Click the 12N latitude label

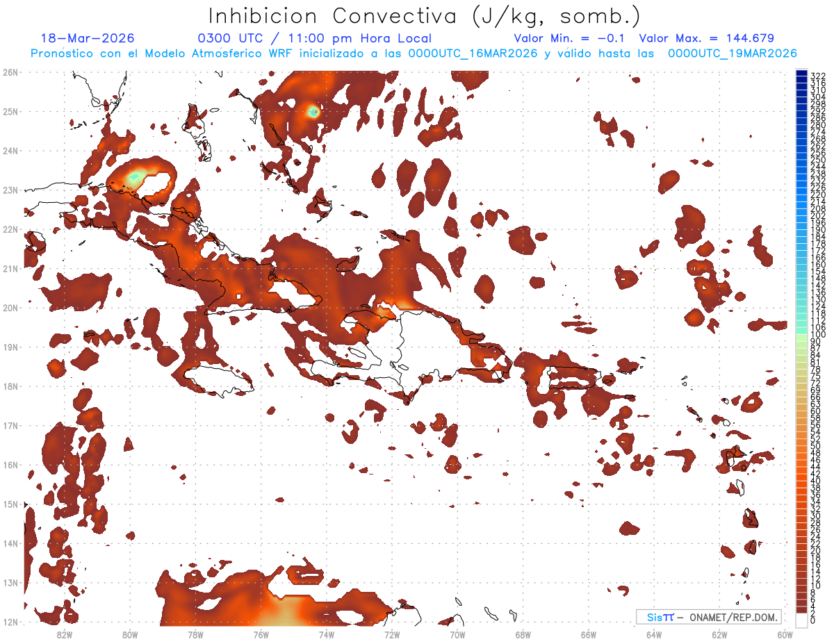[10, 622]
